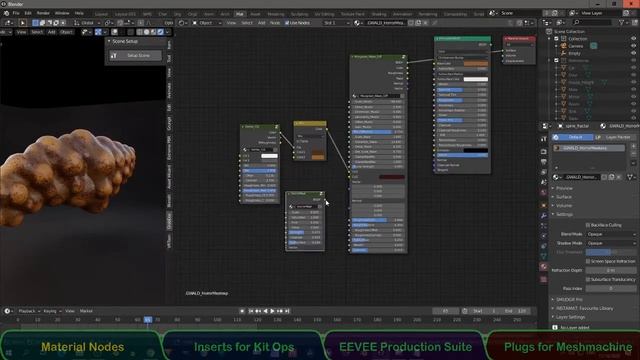Click the Setup Scene button
The width and height of the screenshot is (640, 360).
point(135,56)
